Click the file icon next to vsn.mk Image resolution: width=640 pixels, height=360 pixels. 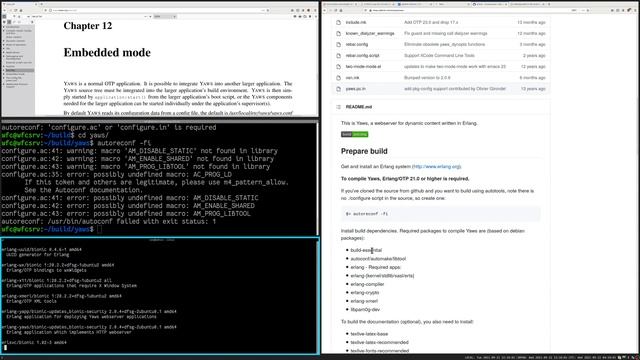(338, 78)
